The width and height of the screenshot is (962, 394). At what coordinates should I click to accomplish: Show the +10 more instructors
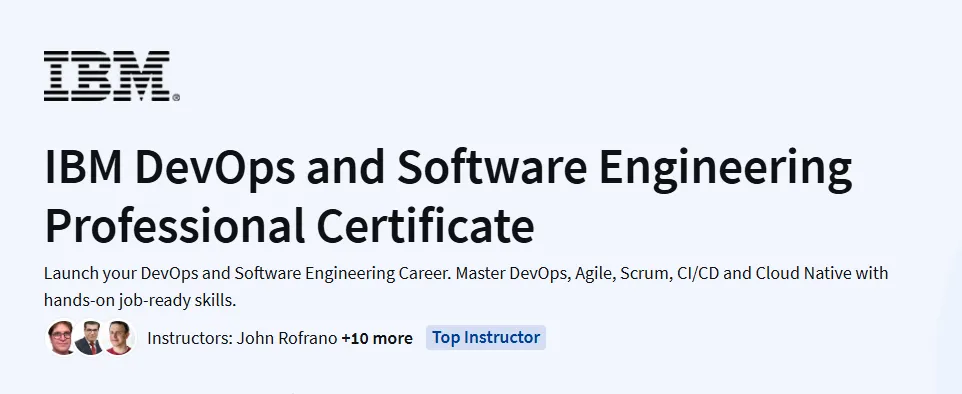tap(377, 338)
